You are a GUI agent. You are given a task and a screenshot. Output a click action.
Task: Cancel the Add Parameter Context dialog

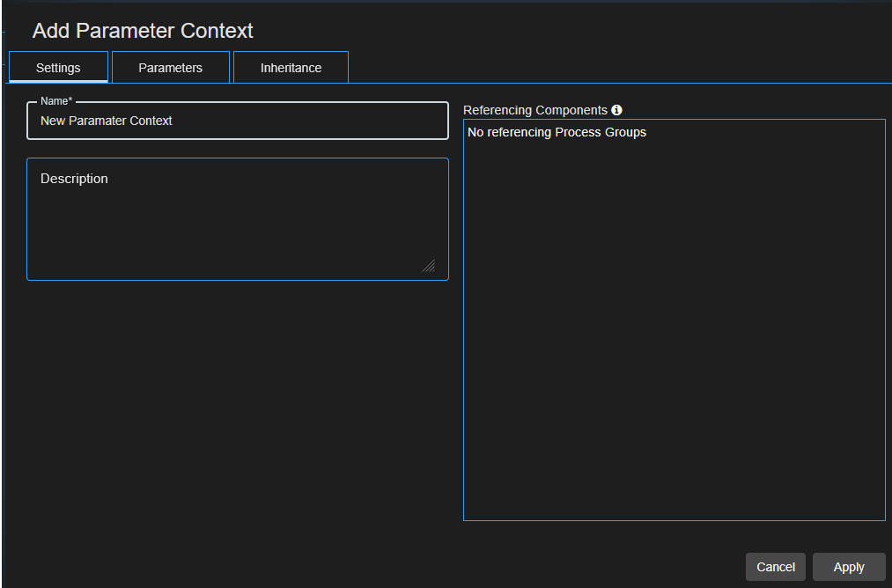(x=775, y=567)
